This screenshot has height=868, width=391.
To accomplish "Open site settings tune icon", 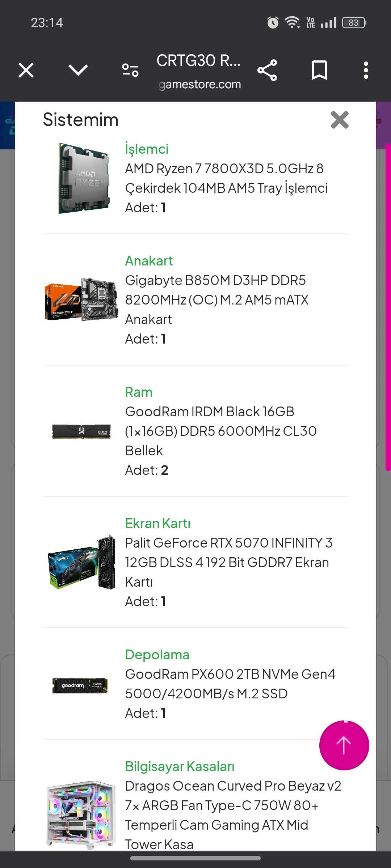I will pos(130,70).
